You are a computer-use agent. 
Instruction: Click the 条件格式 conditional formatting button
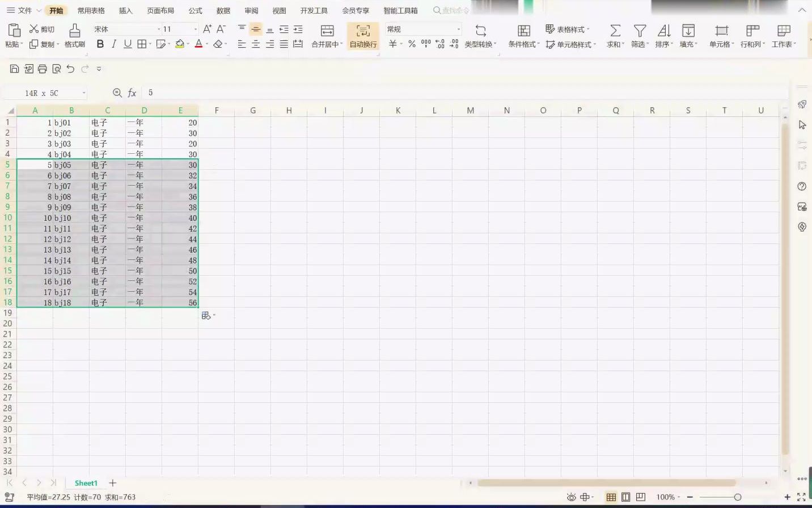click(523, 36)
